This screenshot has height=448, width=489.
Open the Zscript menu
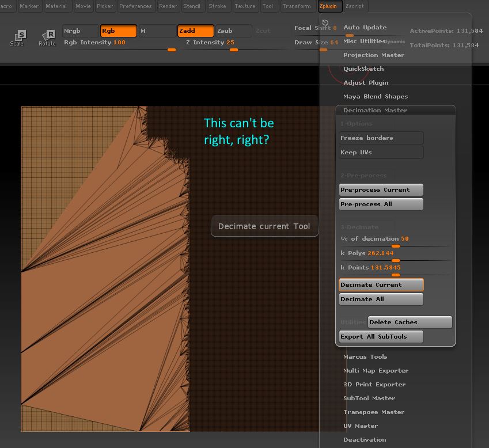355,6
